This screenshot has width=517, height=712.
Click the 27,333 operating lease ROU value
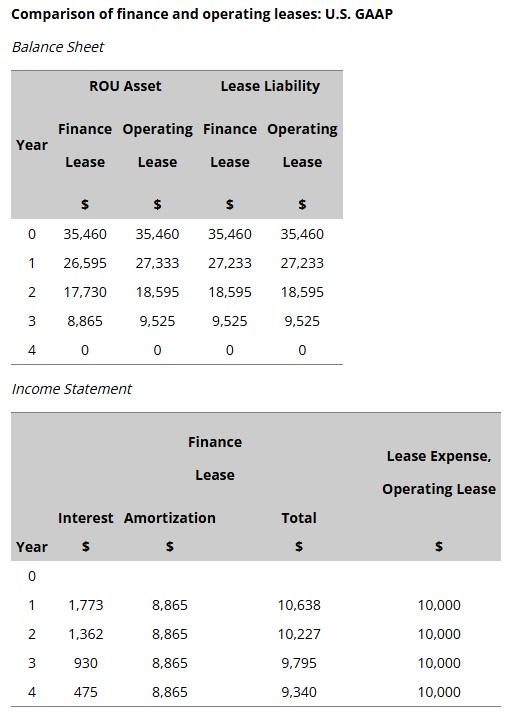[158, 263]
